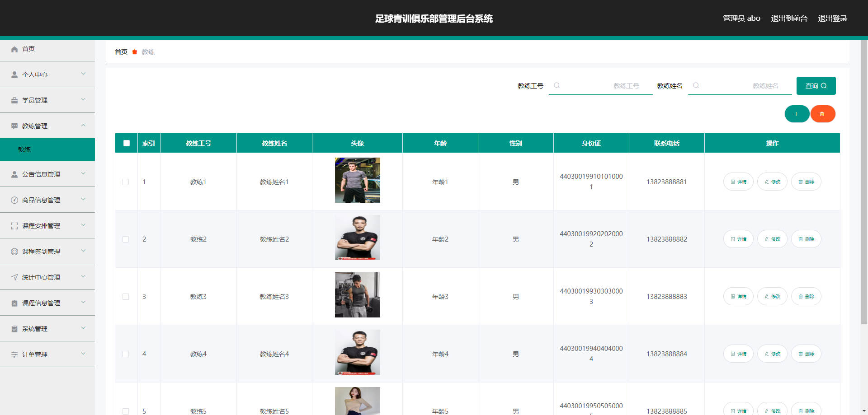This screenshot has height=415, width=868.
Task: Focus the 教练姓名 search input
Action: pyautogui.click(x=740, y=86)
